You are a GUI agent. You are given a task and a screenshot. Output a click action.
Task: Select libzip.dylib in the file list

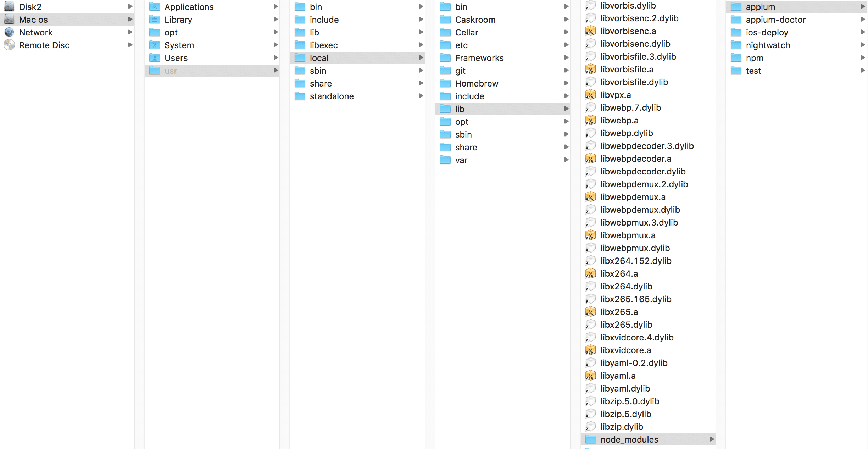(x=622, y=427)
